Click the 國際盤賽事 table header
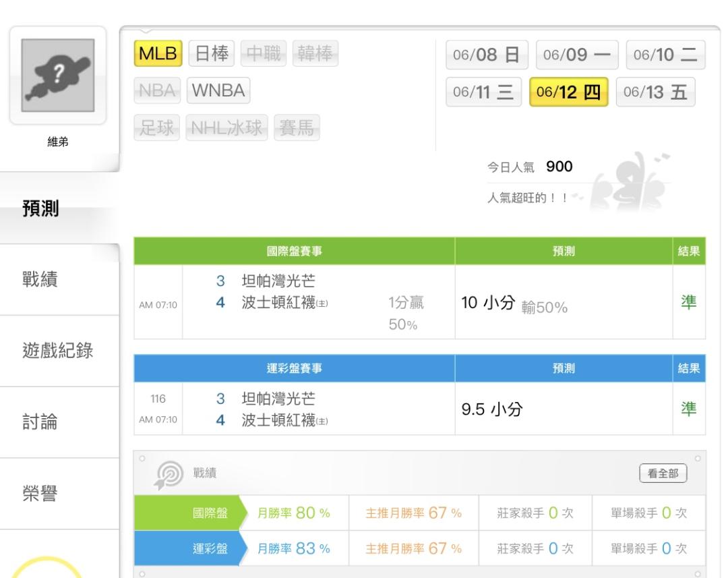728x578 pixels. point(295,252)
